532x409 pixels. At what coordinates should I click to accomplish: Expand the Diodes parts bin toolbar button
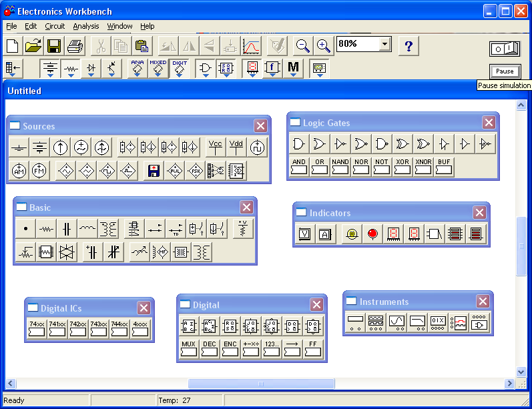point(91,69)
